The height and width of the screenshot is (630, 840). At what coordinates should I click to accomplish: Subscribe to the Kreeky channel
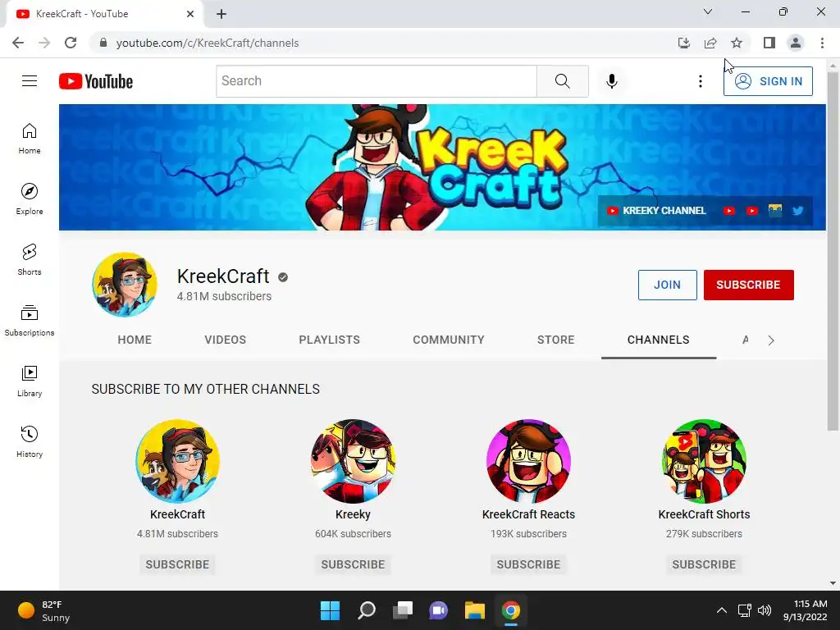pos(353,564)
